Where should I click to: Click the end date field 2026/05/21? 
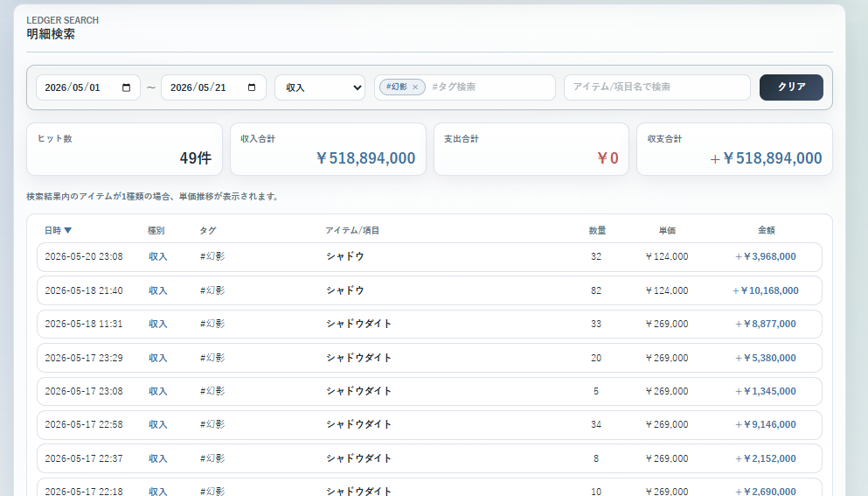(x=213, y=87)
